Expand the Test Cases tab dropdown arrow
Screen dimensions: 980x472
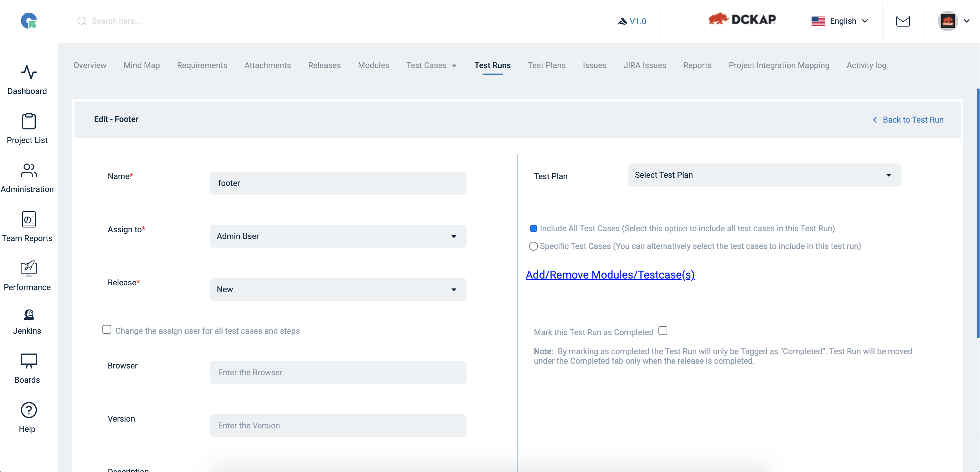pos(454,66)
